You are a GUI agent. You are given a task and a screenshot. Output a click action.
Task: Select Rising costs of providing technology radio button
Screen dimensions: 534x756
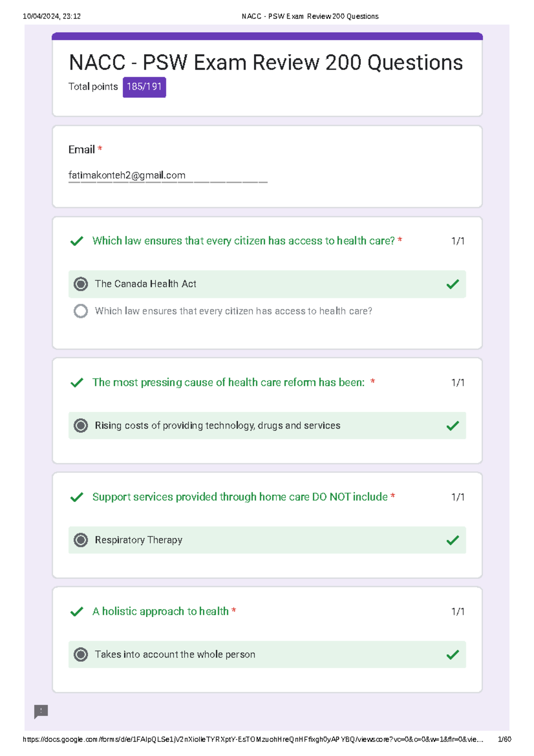click(x=81, y=426)
